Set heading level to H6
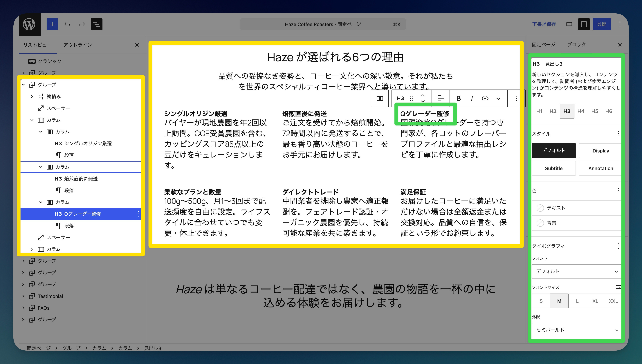Image resolution: width=642 pixels, height=364 pixels. [609, 111]
